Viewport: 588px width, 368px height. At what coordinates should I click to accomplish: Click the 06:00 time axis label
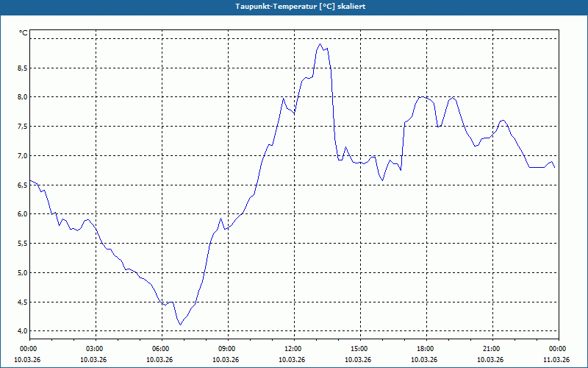(x=162, y=349)
